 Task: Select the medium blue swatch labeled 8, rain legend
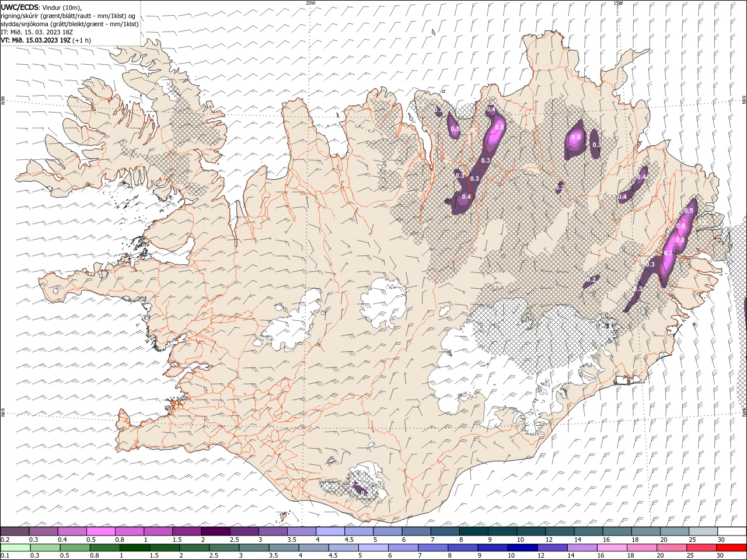click(463, 548)
